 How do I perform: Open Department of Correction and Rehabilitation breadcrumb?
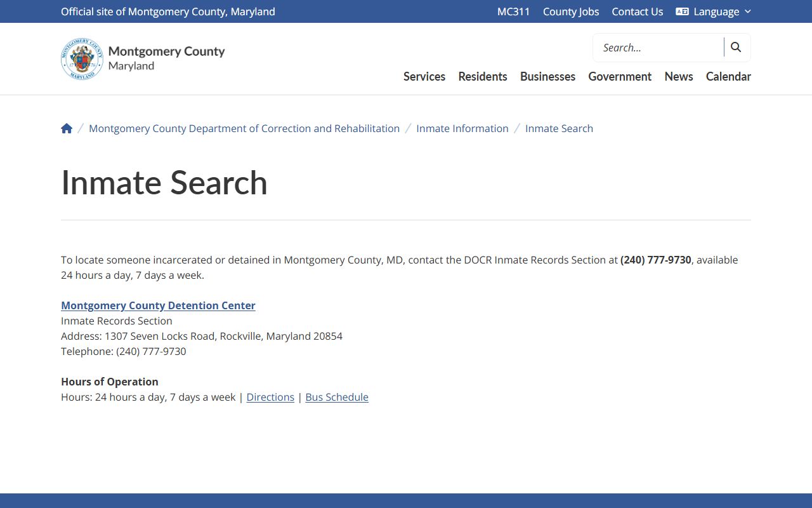[244, 128]
